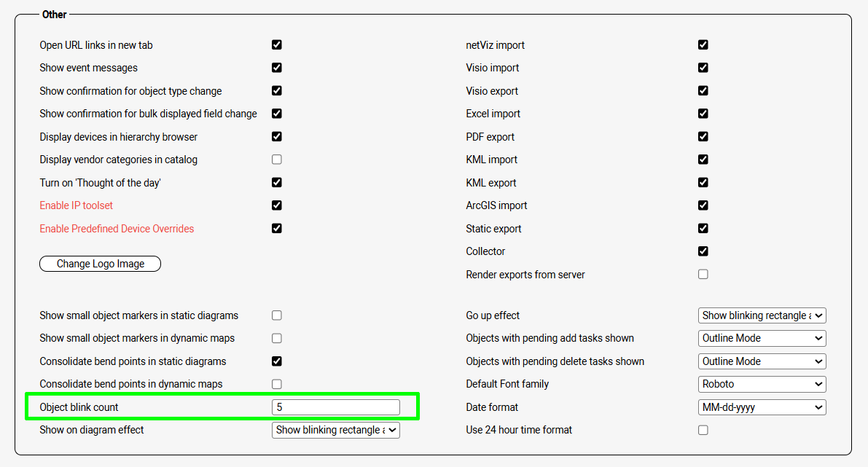868x467 pixels.
Task: Uncheck the 'ArcGIS import' checkbox
Action: pyautogui.click(x=703, y=205)
